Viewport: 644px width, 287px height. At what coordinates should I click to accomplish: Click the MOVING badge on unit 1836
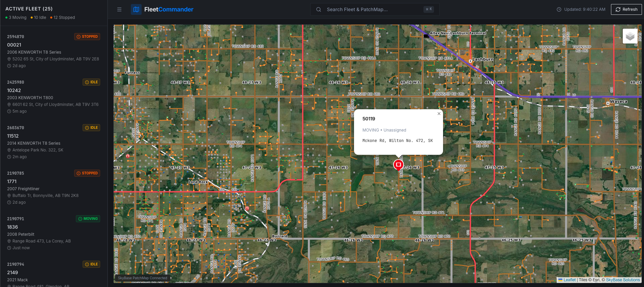click(x=88, y=219)
